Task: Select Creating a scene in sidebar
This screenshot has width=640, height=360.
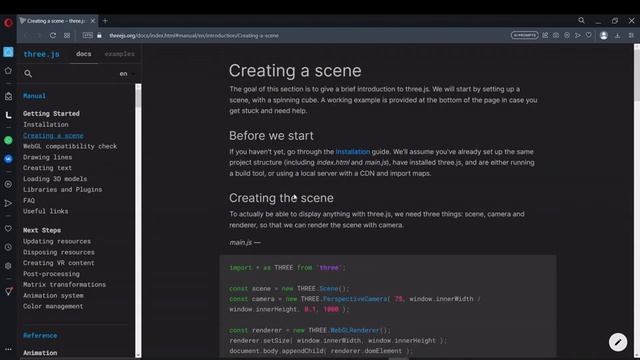Action: (53, 136)
